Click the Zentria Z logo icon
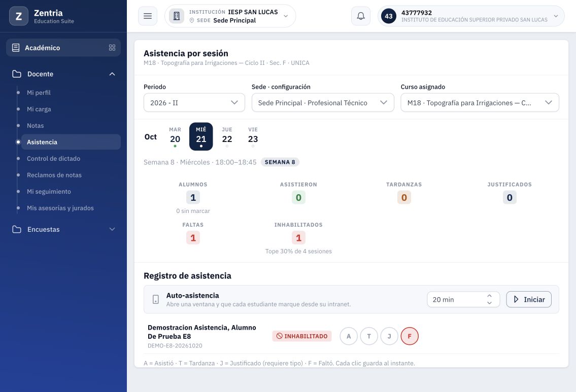This screenshot has width=576, height=392. click(x=19, y=16)
